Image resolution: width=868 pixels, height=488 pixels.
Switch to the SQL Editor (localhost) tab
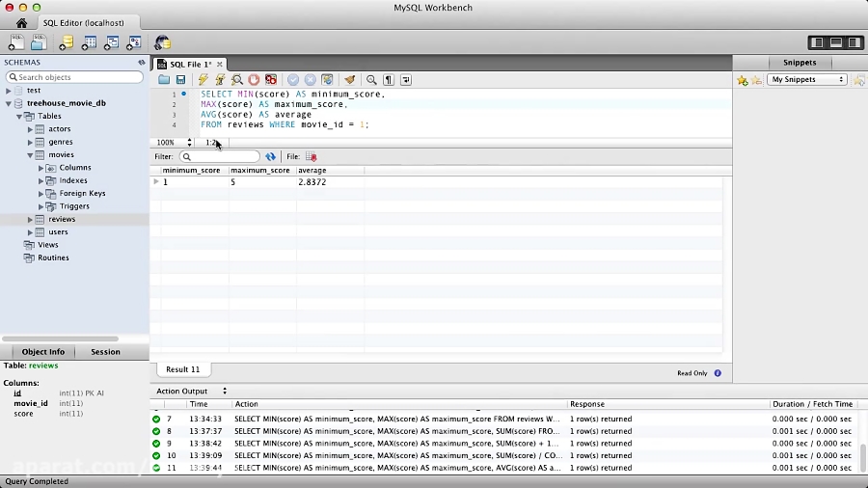(x=84, y=23)
